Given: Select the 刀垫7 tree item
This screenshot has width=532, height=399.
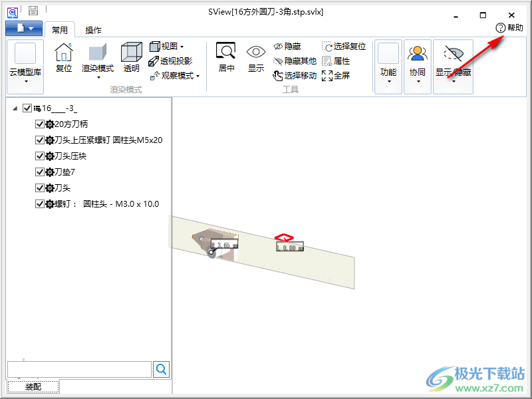Looking at the screenshot, I should coord(65,172).
